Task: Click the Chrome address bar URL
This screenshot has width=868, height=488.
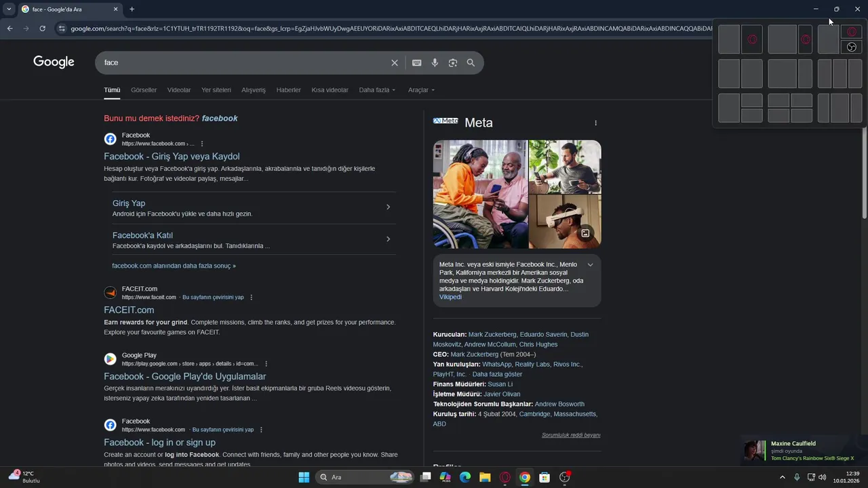Action: tap(390, 28)
